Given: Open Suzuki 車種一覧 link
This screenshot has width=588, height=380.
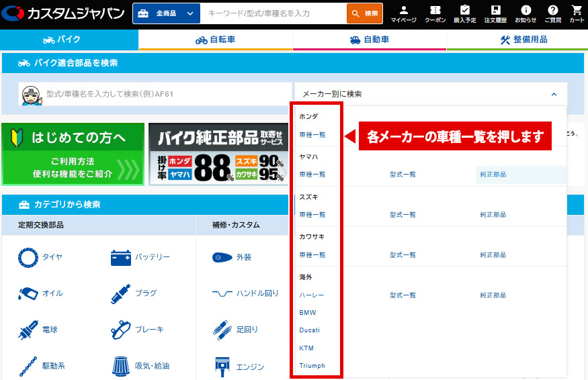Looking at the screenshot, I should (x=312, y=215).
